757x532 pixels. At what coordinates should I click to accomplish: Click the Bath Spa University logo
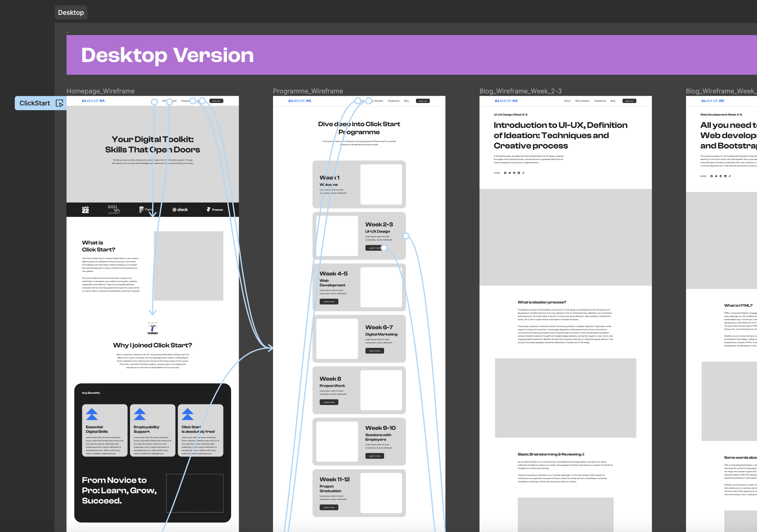(114, 210)
